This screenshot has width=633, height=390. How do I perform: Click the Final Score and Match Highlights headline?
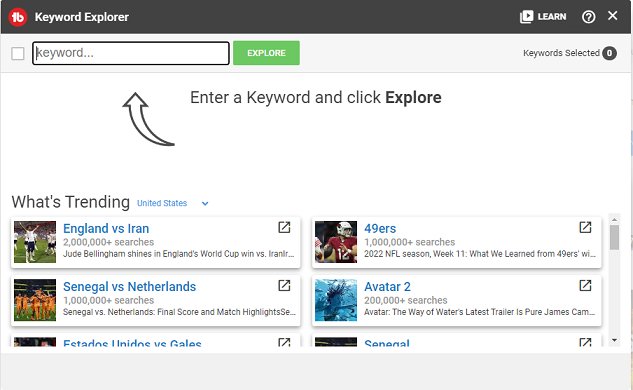pos(179,312)
